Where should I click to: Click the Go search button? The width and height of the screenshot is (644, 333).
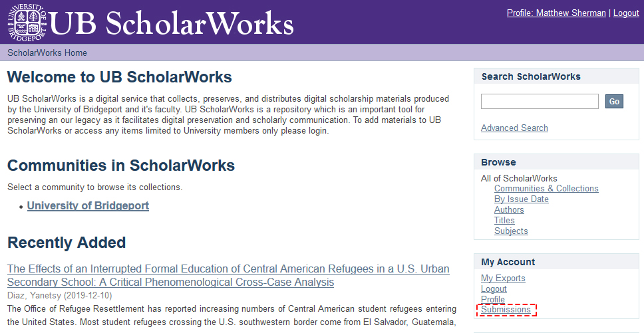614,101
